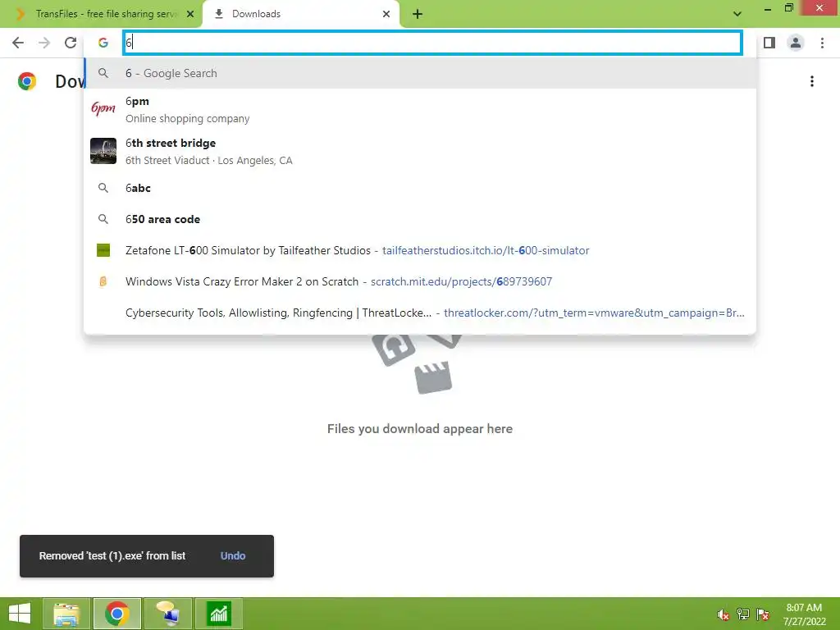
Task: Go back using the browser back arrow
Action: [18, 43]
